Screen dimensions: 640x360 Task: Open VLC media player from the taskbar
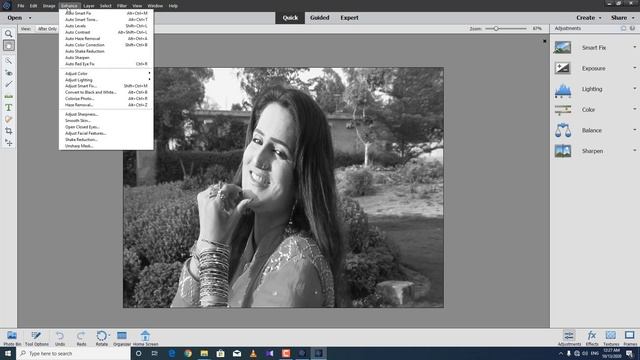(253, 353)
